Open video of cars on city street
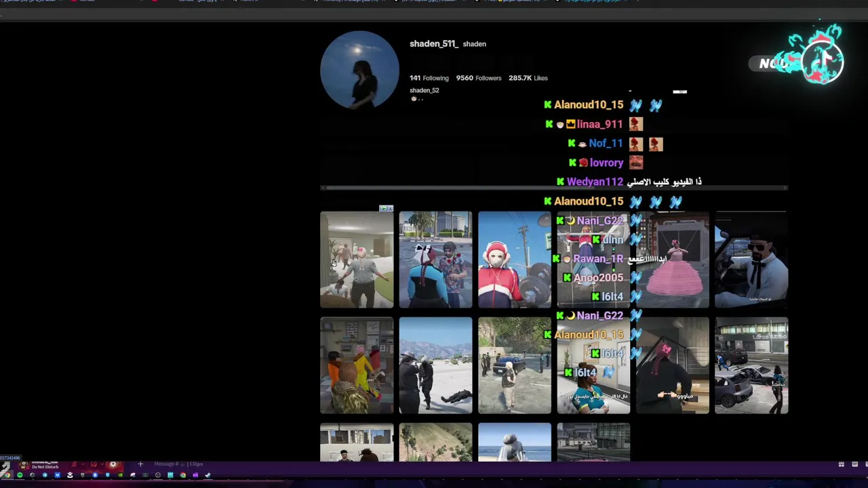The image size is (868, 488). (751, 365)
